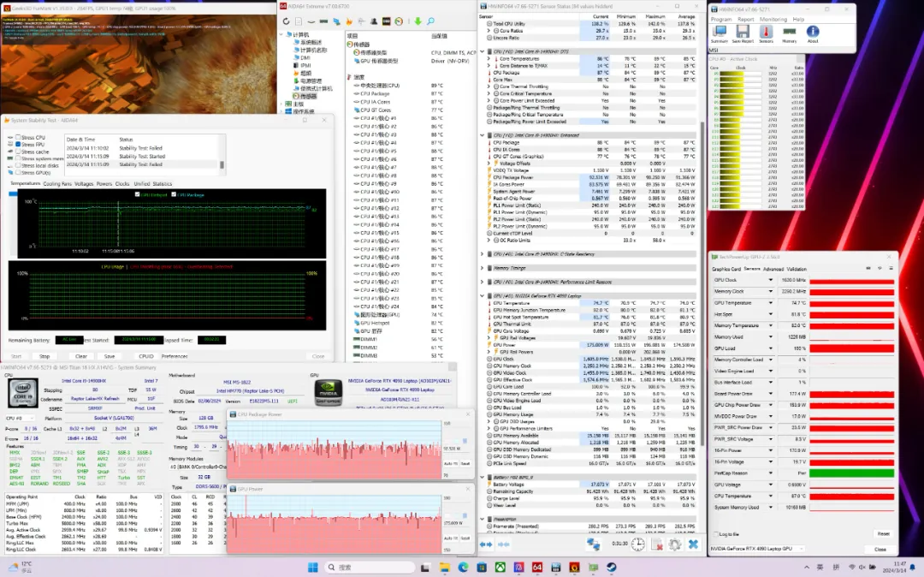Image resolution: width=924 pixels, height=577 pixels.
Task: Close sensor window with blue X icon
Action: [x=693, y=544]
